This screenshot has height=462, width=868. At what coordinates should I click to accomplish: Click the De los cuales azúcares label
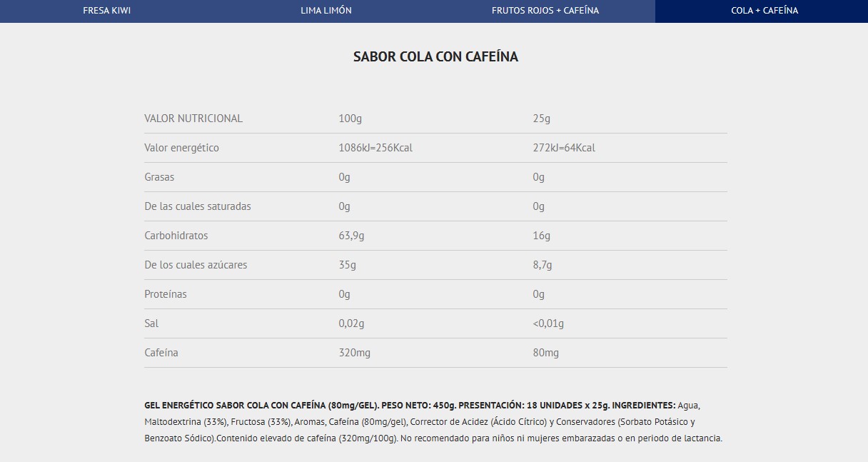tap(196, 265)
